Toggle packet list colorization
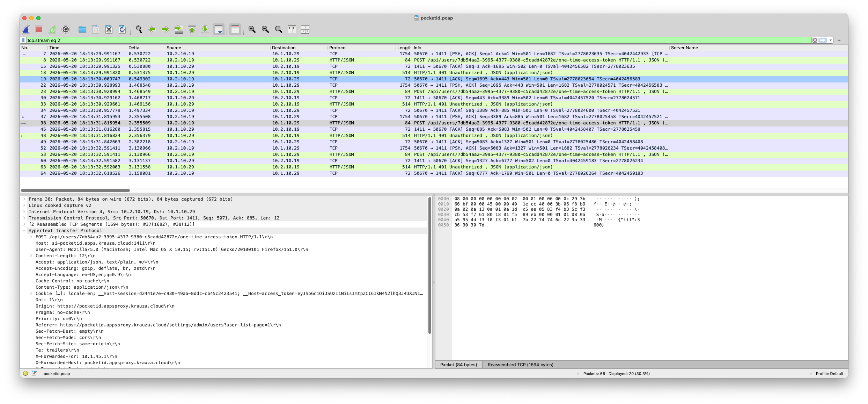 pos(235,29)
